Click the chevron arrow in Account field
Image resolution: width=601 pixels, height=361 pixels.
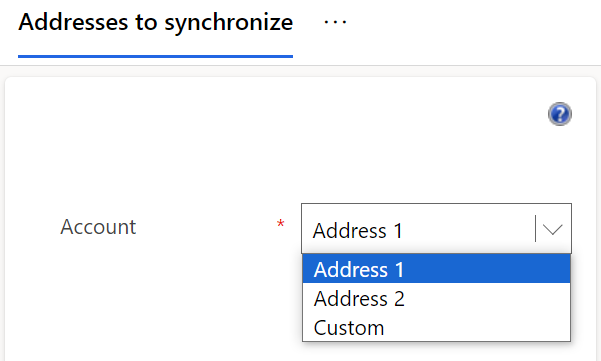552,229
